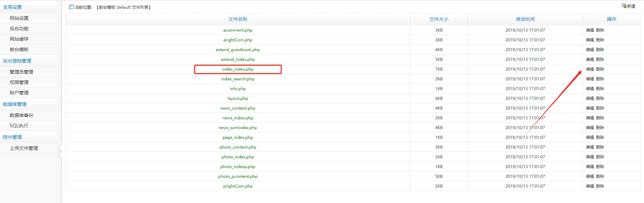
Task: Edit the news_content.php file
Action: pos(590,108)
